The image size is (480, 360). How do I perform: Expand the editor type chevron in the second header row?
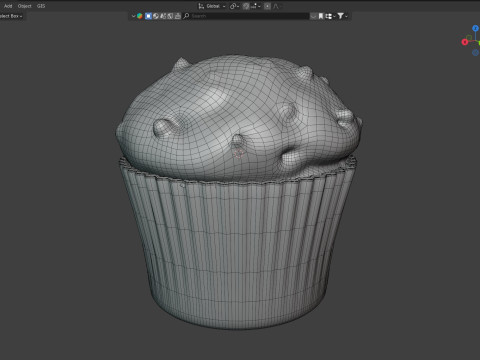pos(133,16)
